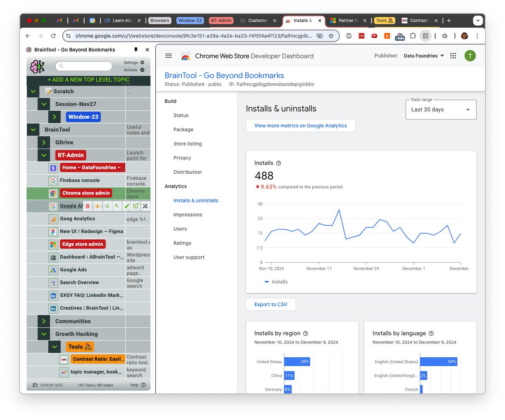Screen dimensions: 505x420
Task: Click the Google Ads favicon
Action: (x=53, y=270)
